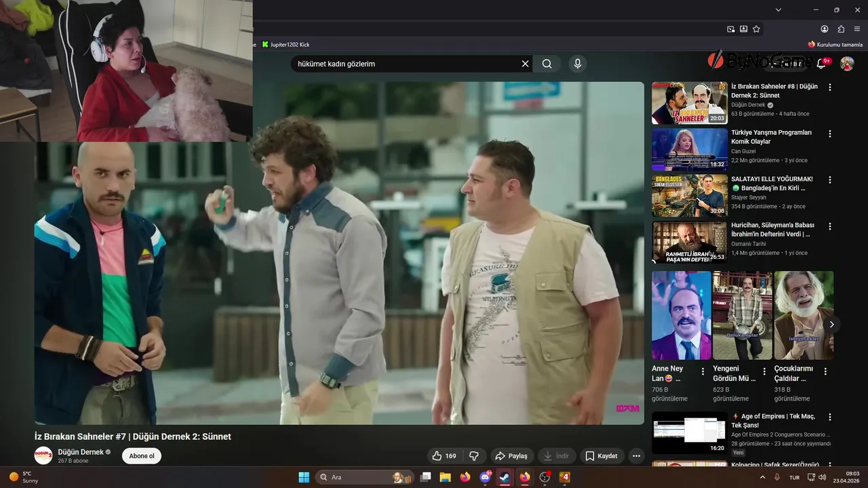Dislike the video with thumbs down
The width and height of the screenshot is (868, 488).
point(475,456)
